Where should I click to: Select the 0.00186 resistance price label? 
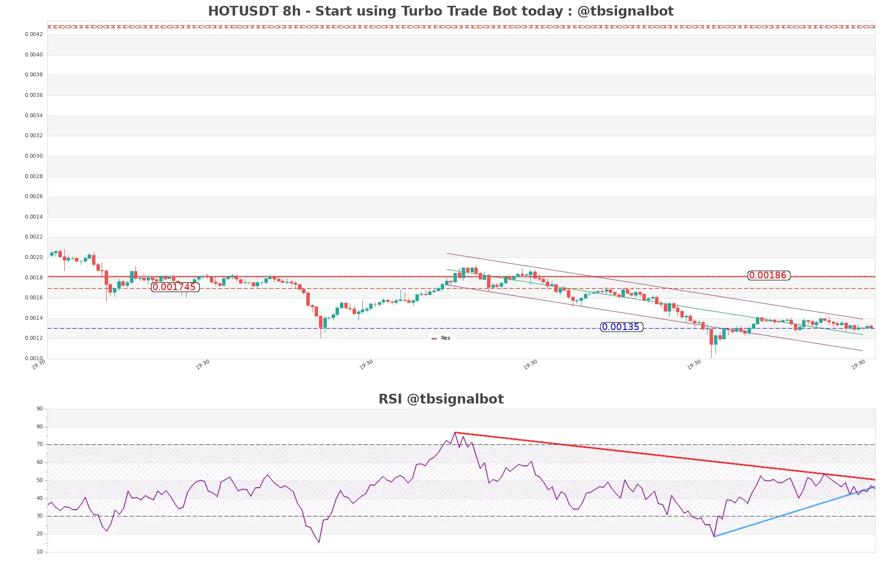769,276
